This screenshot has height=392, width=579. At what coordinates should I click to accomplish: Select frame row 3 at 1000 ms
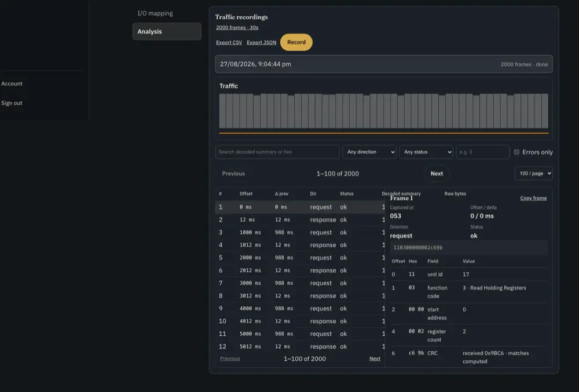click(x=300, y=233)
